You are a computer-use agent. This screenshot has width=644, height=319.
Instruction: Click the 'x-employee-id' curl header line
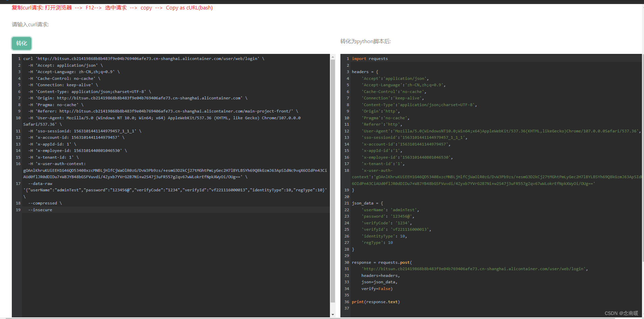(77, 151)
